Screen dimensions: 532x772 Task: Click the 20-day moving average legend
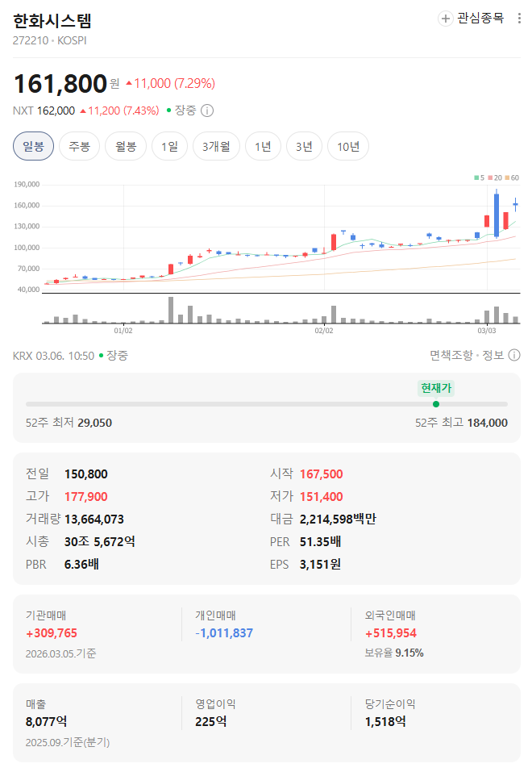point(495,177)
